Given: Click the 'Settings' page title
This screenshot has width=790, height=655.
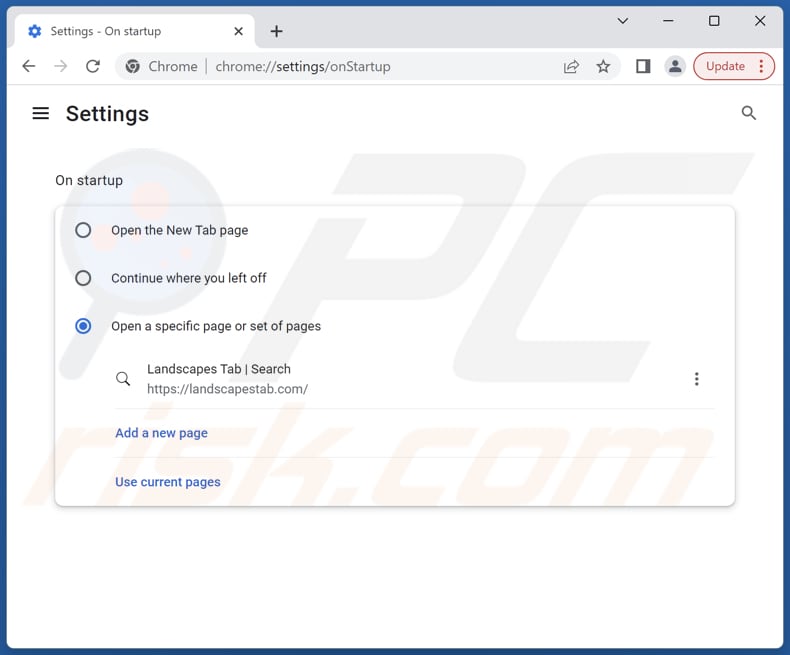Looking at the screenshot, I should coord(107,114).
